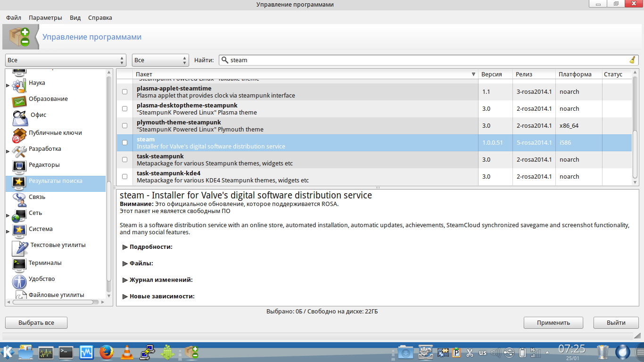Click the Применить button

tap(553, 323)
